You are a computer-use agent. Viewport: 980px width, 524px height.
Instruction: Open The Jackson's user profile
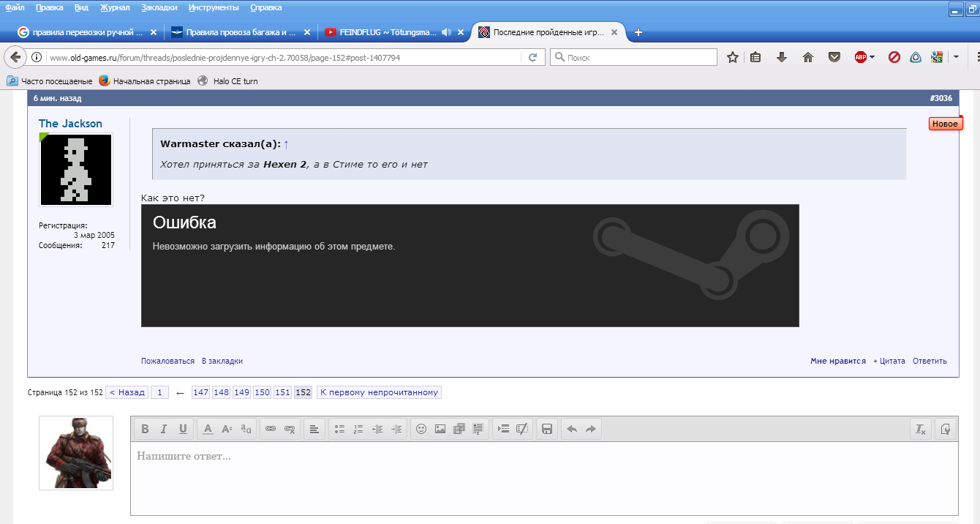click(70, 124)
